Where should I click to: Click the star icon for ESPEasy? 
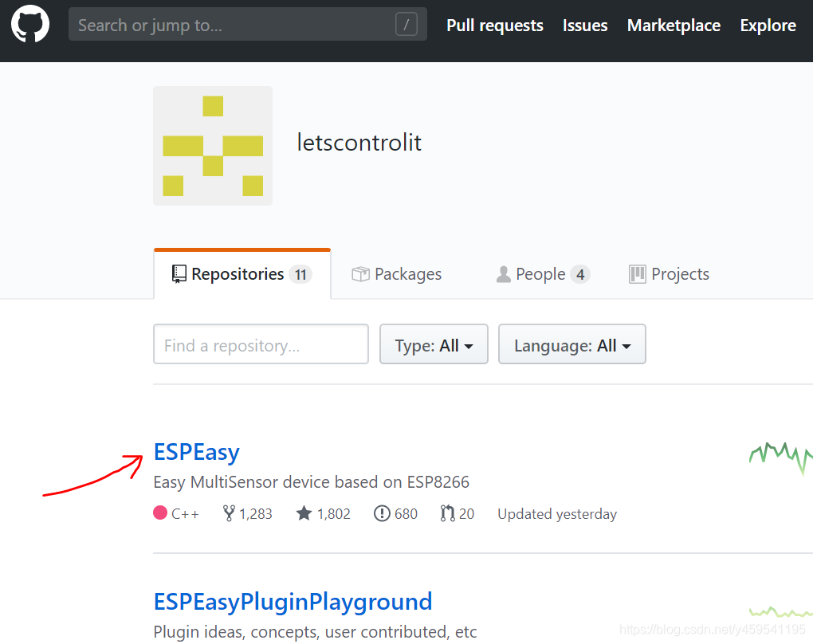tap(304, 513)
